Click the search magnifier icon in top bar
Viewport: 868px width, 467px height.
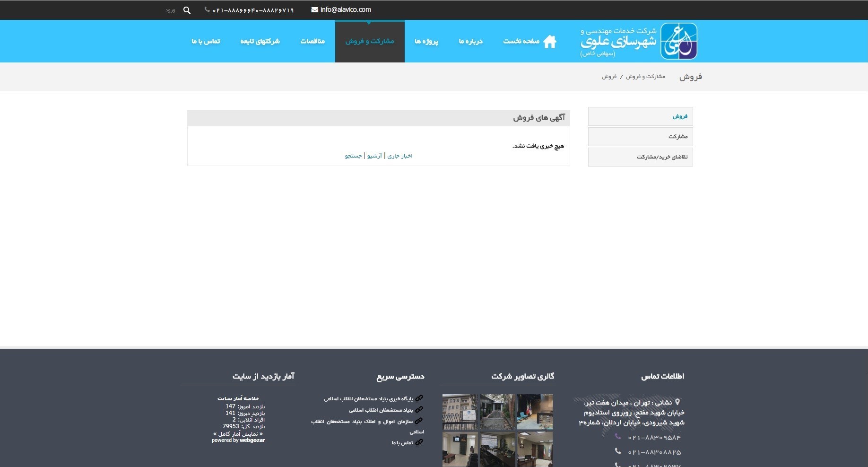[x=187, y=10]
